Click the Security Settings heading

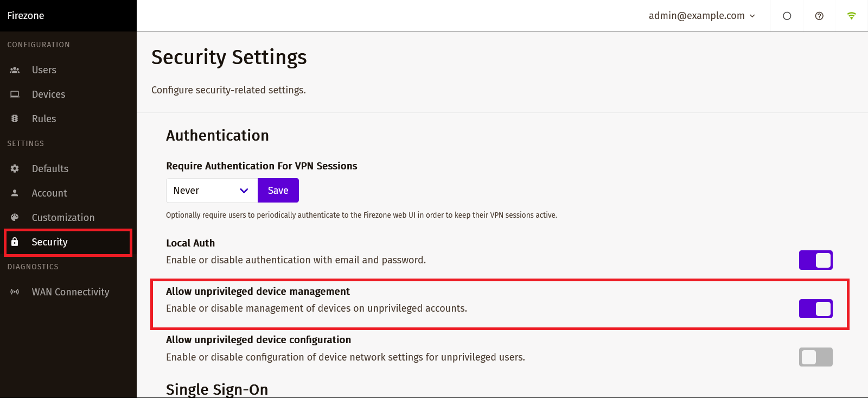click(x=229, y=58)
